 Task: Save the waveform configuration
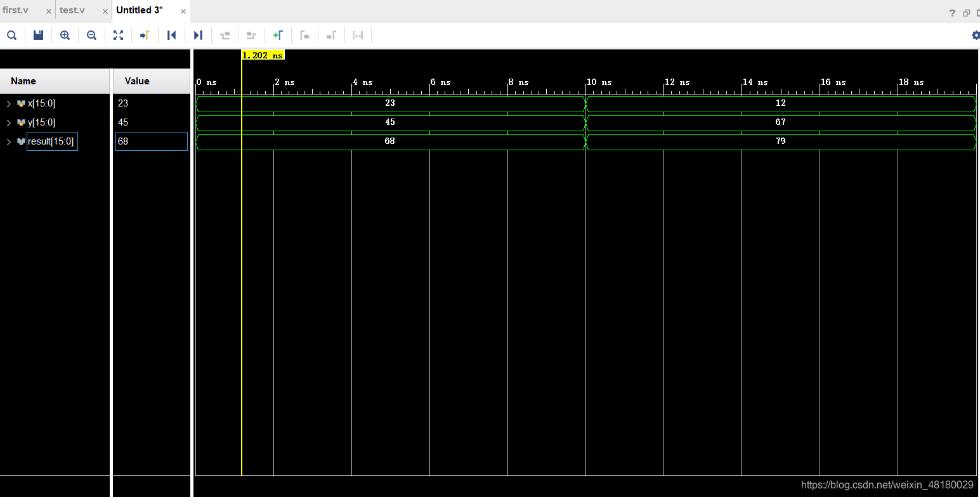coord(38,35)
